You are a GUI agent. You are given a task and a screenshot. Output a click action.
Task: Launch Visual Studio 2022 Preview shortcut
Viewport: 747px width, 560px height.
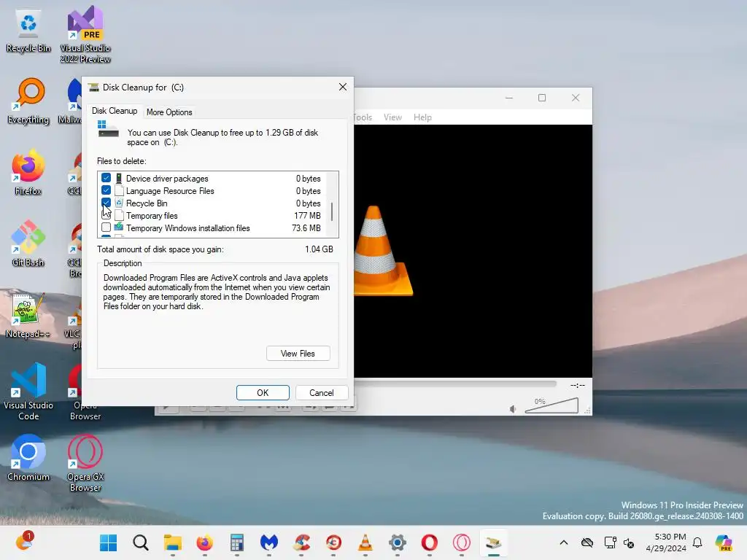click(x=85, y=34)
